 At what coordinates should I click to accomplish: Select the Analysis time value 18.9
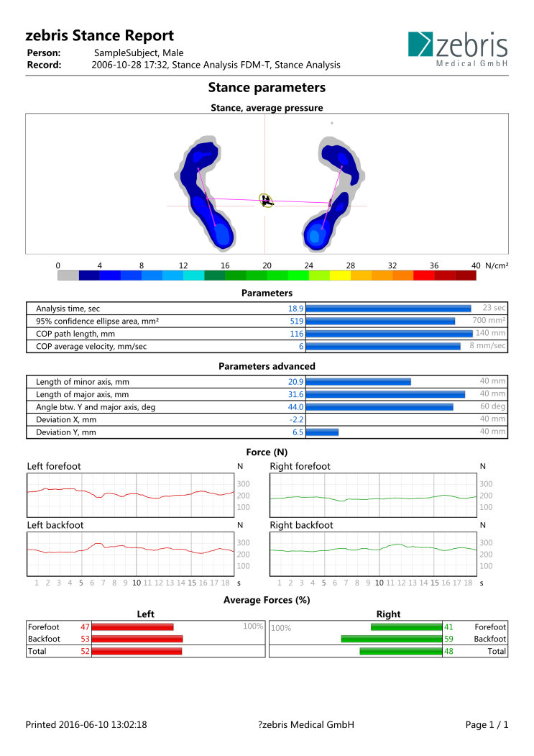(x=296, y=309)
